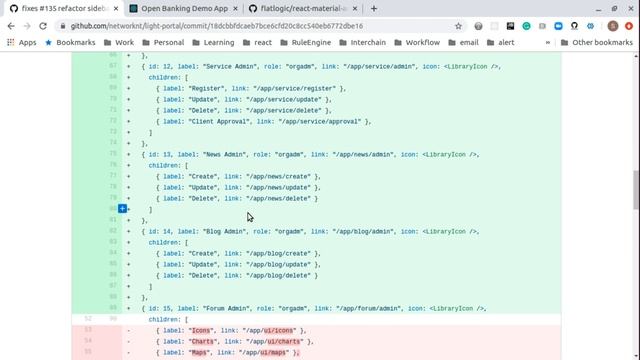Open the Work bookmarks folder
The height and width of the screenshot is (360, 640).
click(119, 42)
